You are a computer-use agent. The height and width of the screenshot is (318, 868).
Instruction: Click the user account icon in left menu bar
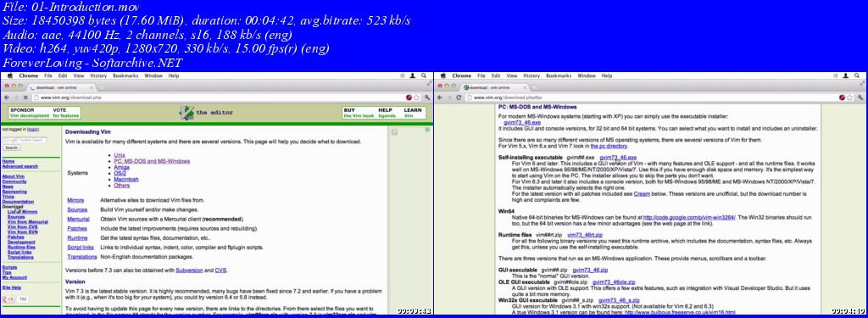point(413,76)
